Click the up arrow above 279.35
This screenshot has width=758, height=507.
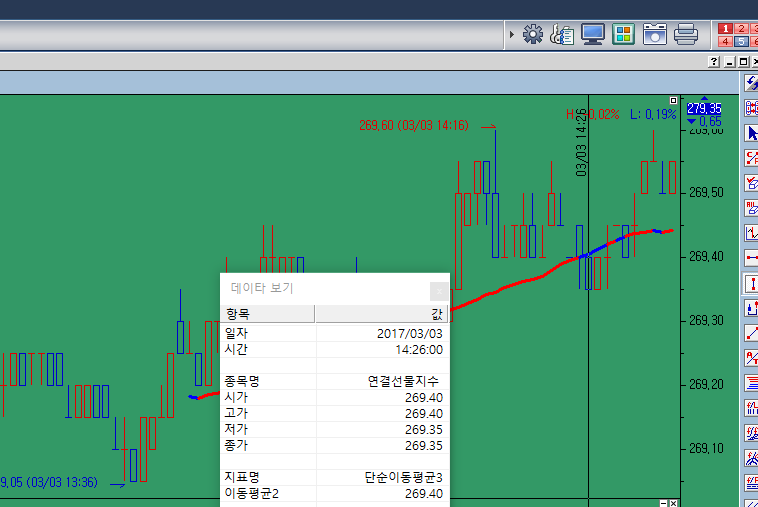click(704, 98)
